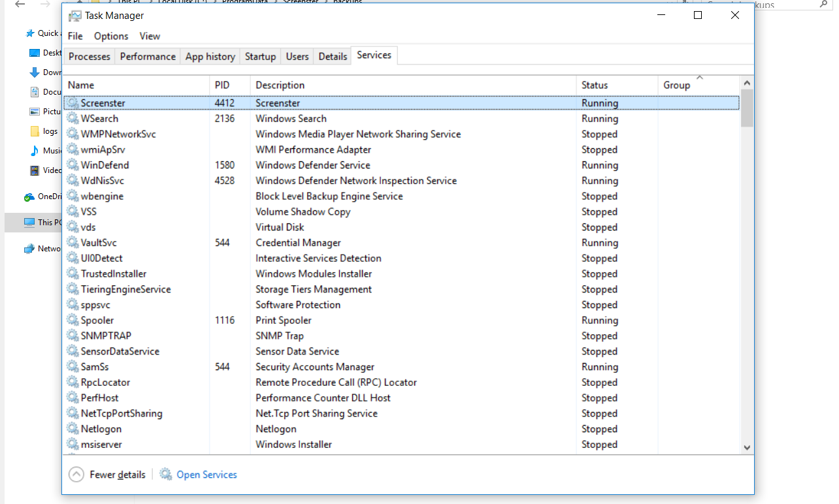Sort services by the Group column header

click(699, 85)
